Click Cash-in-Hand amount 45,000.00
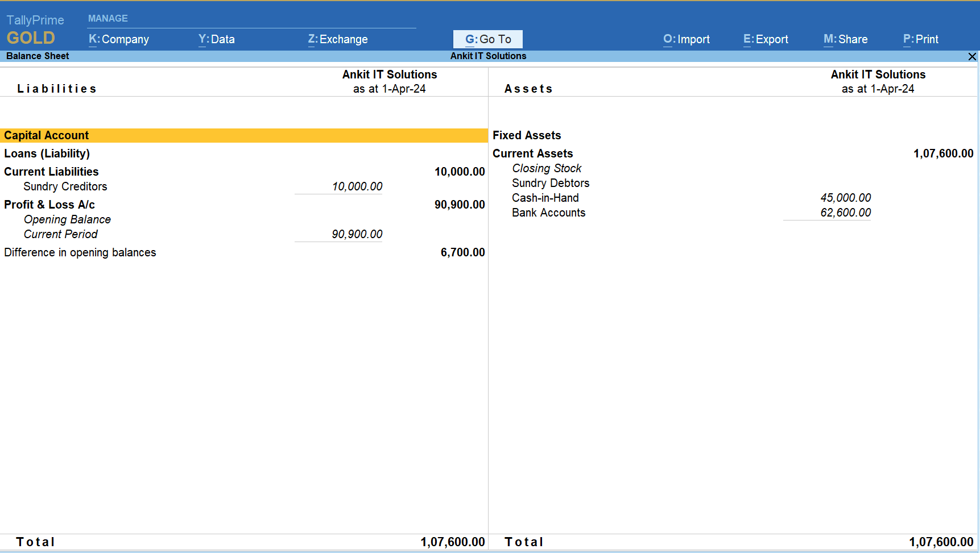Viewport: 980px width, 553px height. (x=845, y=198)
